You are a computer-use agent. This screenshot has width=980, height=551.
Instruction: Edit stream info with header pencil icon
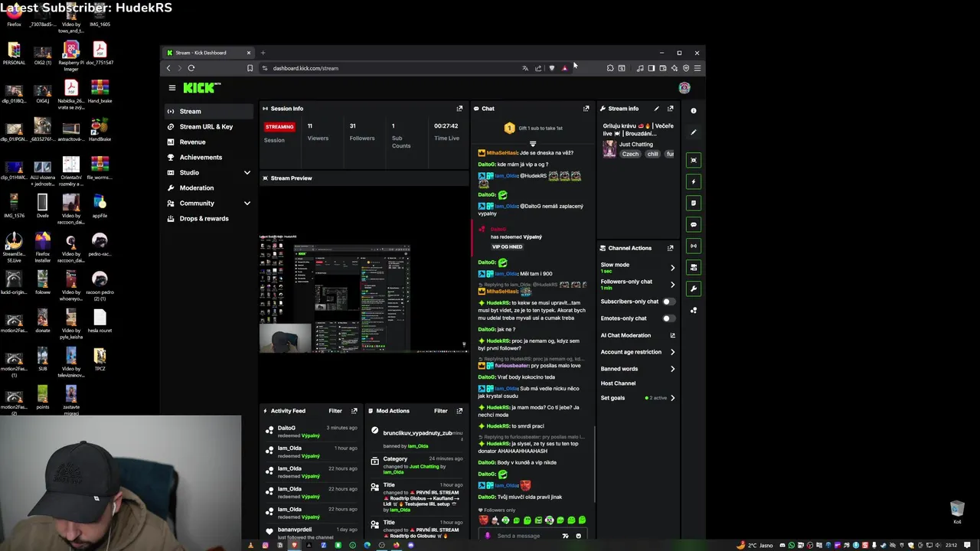click(656, 109)
